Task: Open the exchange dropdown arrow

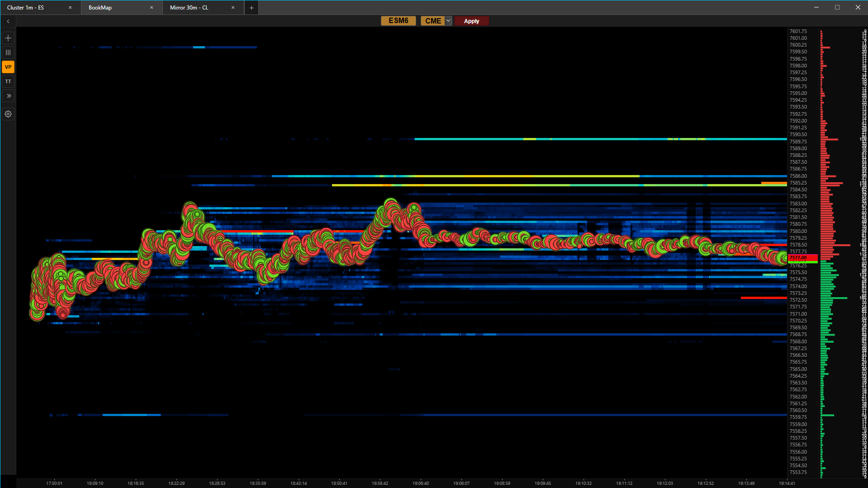Action: (448, 21)
